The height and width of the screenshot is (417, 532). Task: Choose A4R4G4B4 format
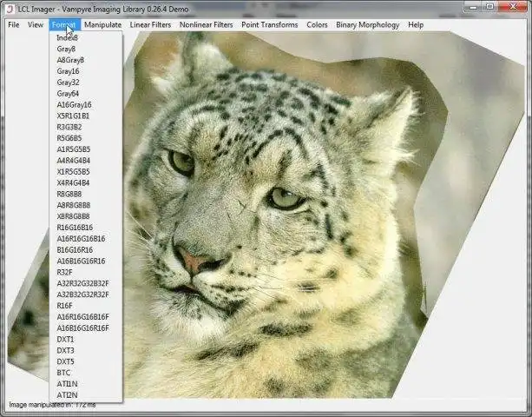pos(86,160)
